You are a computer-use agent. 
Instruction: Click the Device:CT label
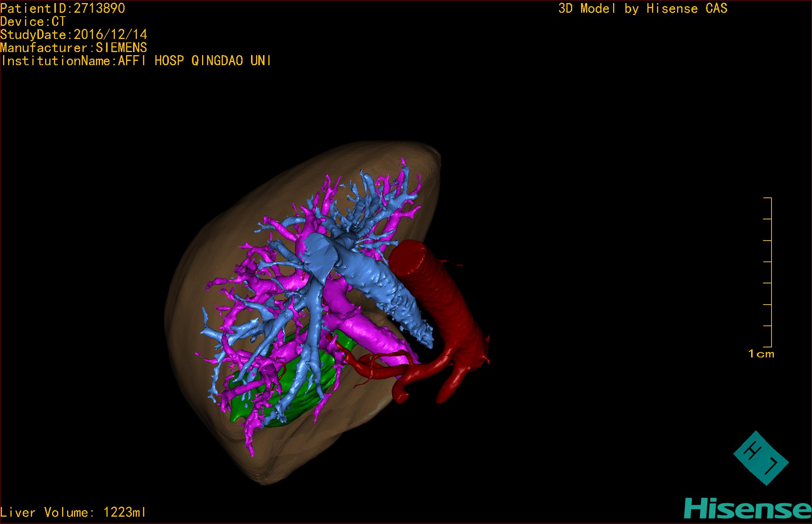pyautogui.click(x=33, y=22)
